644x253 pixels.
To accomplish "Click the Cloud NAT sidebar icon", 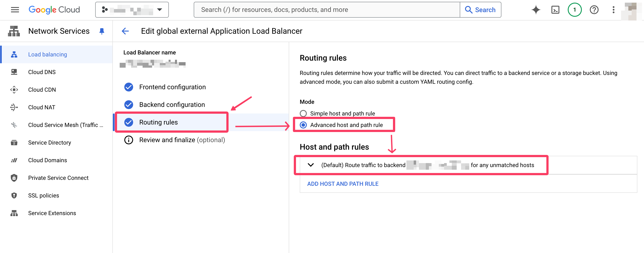I will (14, 107).
